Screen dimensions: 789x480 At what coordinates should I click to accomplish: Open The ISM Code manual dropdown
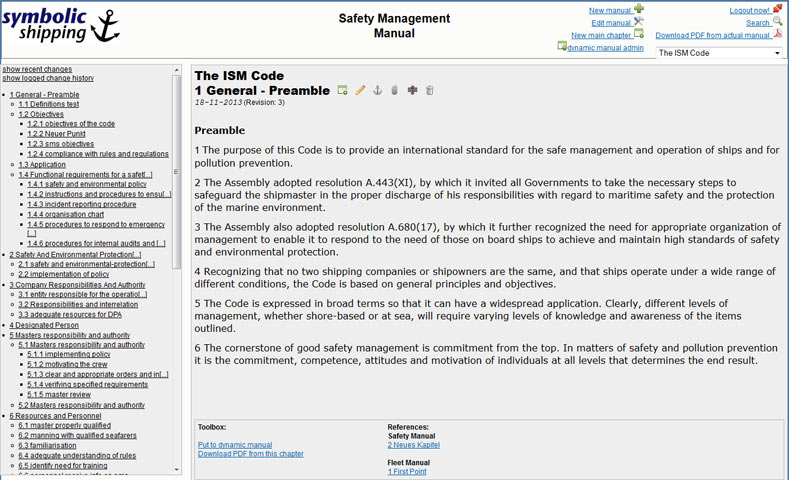pyautogui.click(x=720, y=53)
